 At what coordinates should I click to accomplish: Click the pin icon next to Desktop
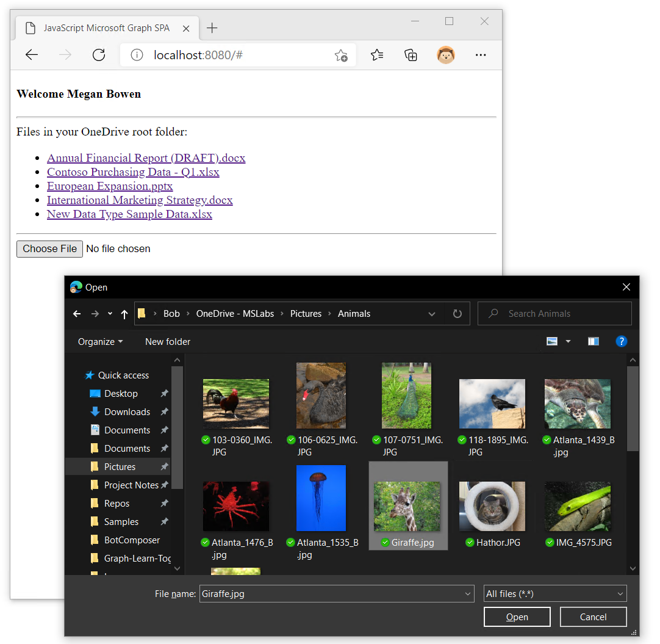[x=163, y=393]
